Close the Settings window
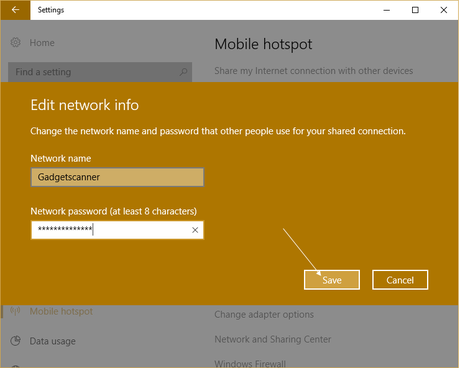 point(444,10)
